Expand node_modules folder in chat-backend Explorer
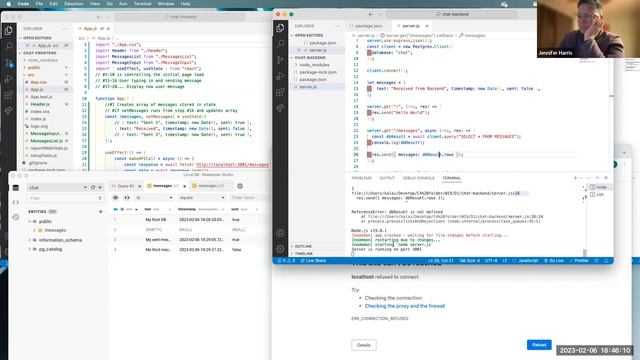The image size is (640, 360). pyautogui.click(x=314, y=65)
